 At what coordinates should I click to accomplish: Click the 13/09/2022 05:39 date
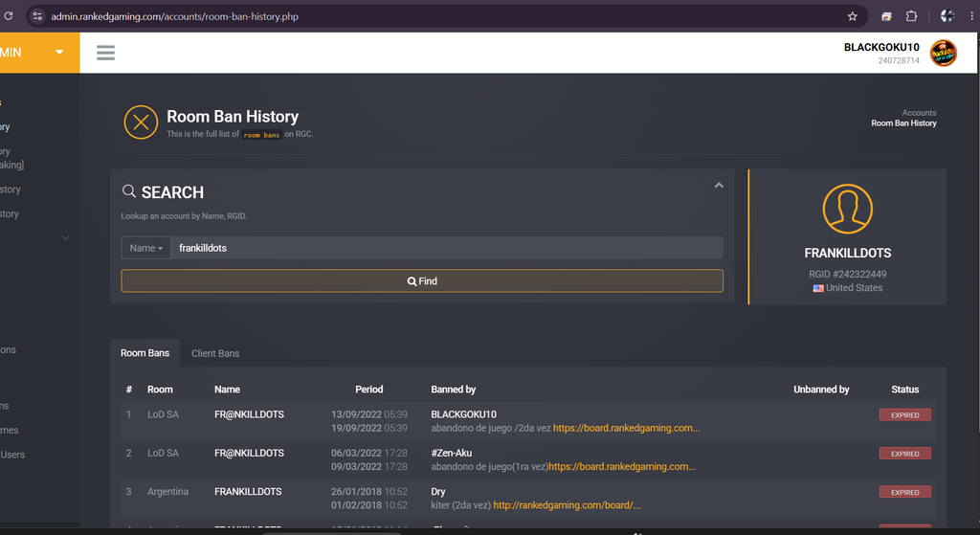[368, 414]
